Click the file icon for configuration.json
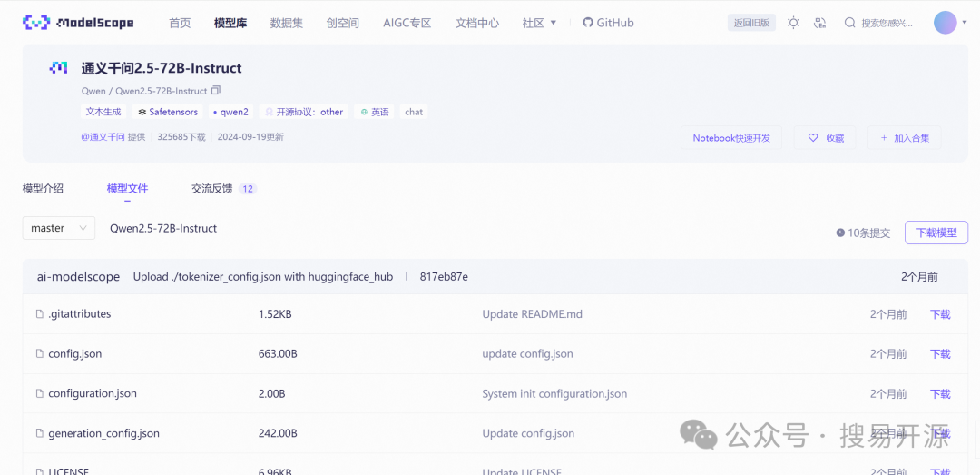 [40, 393]
